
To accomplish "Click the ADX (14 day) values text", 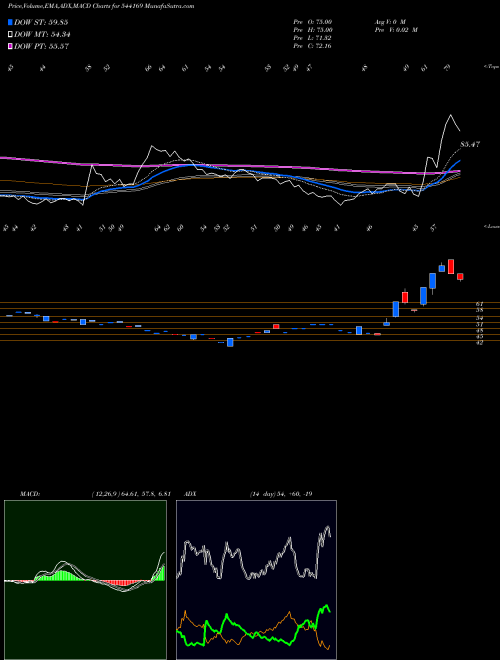I will click(281, 494).
